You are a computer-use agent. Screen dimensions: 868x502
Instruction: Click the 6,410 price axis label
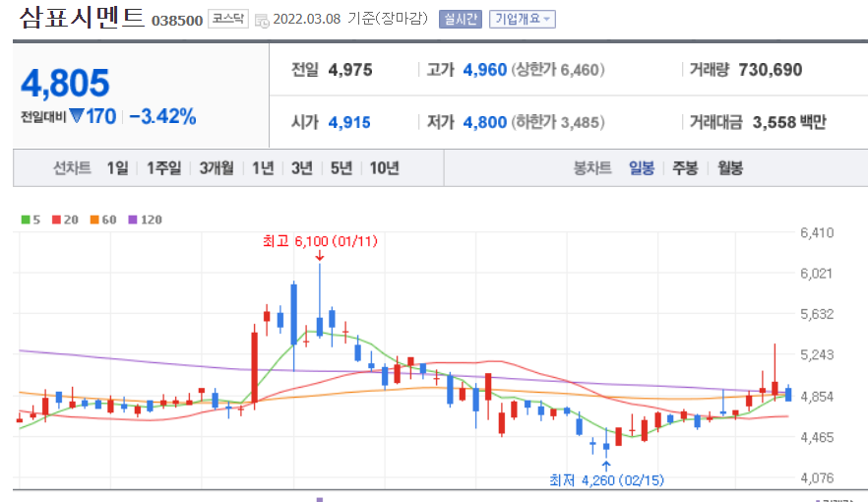point(817,233)
